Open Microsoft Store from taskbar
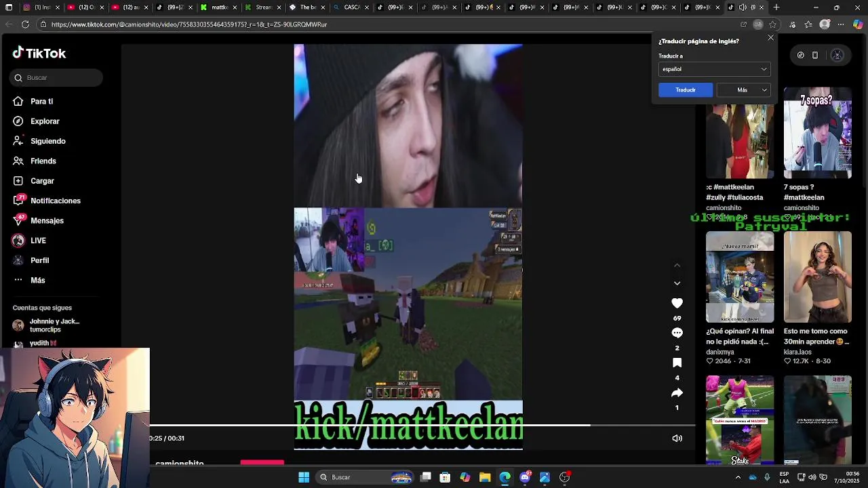This screenshot has height=488, width=868. pyautogui.click(x=445, y=477)
